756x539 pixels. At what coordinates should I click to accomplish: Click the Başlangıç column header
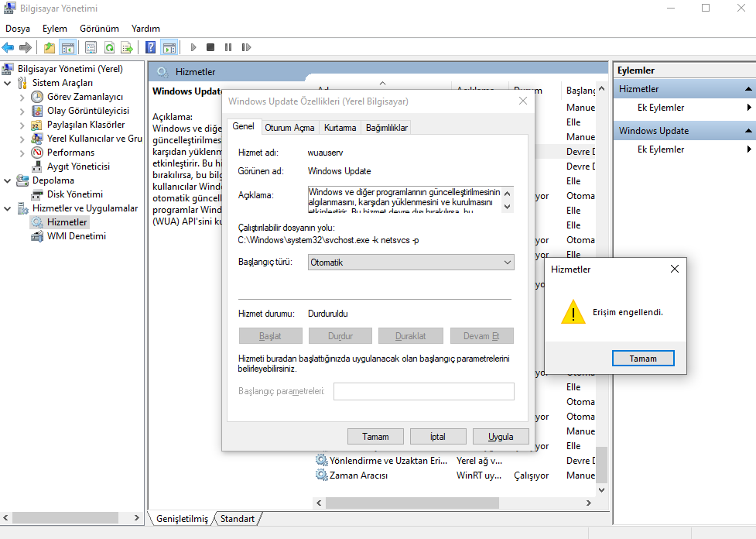[x=580, y=91]
